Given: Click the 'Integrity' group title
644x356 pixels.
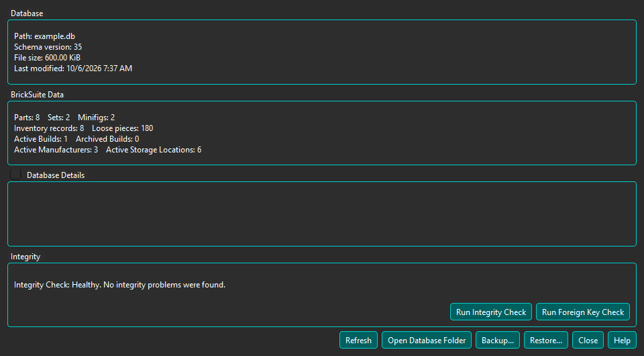Looking at the screenshot, I should pos(25,257).
